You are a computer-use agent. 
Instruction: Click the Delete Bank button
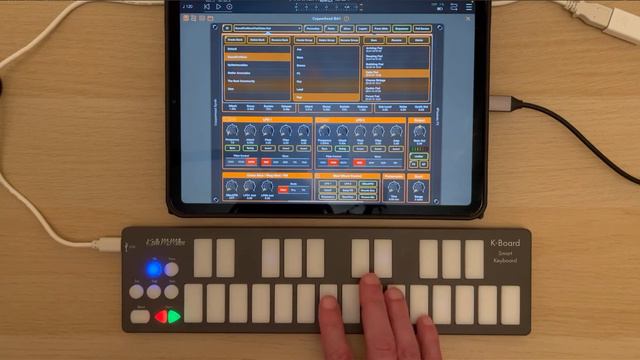257,40
